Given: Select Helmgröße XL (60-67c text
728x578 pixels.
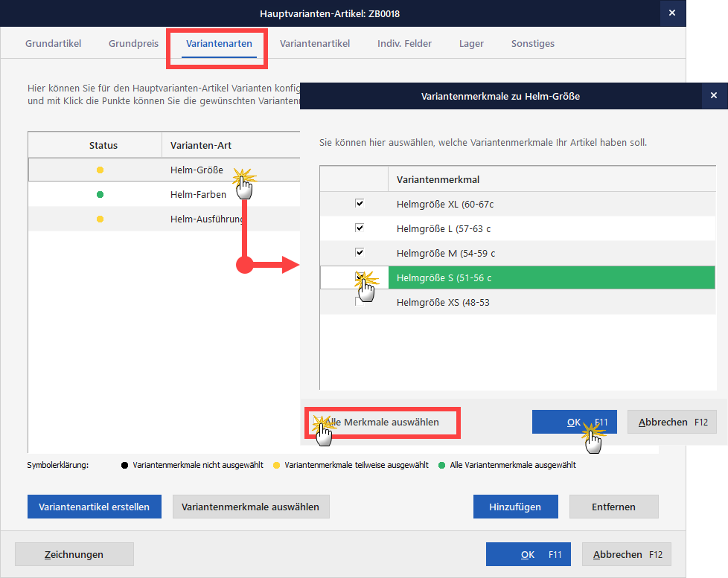Looking at the screenshot, I should point(445,204).
